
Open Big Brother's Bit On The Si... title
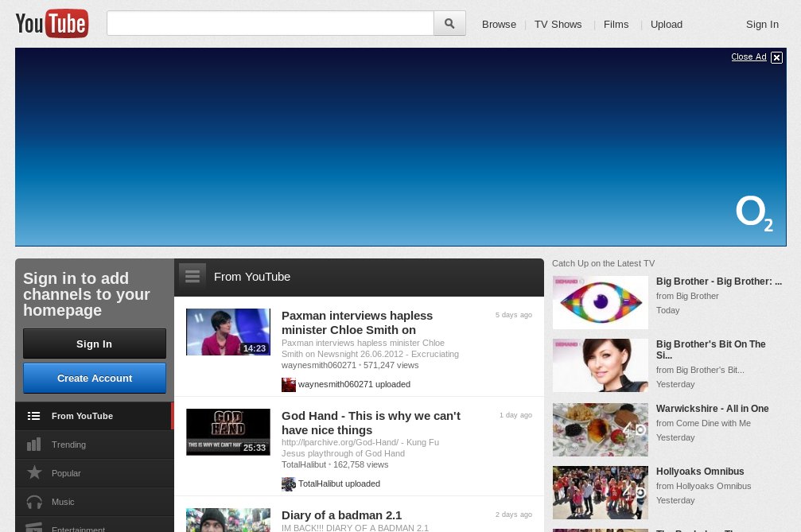pyautogui.click(x=710, y=349)
